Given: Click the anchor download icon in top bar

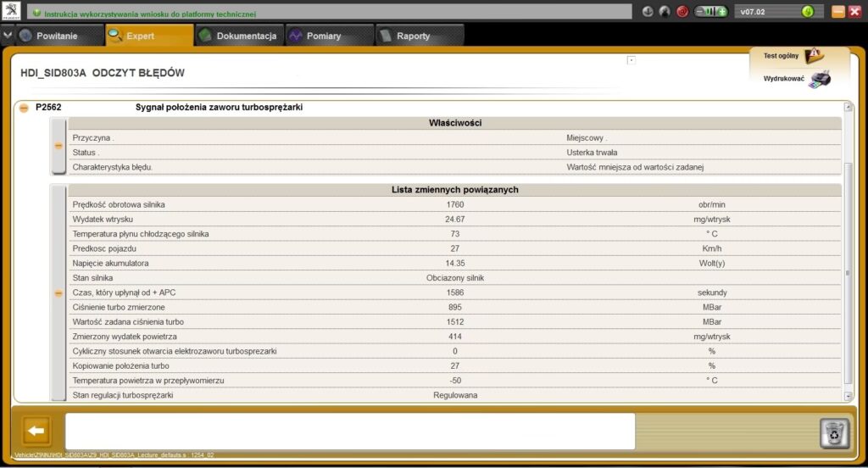Looking at the screenshot, I should 648,12.
